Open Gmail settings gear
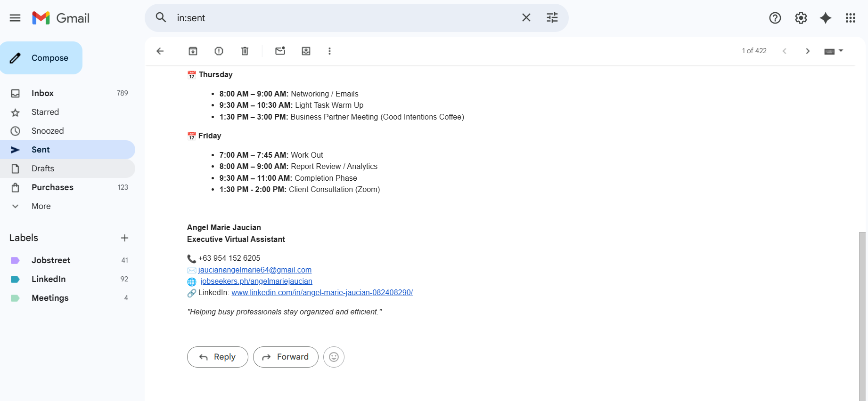The image size is (868, 401). [x=801, y=18]
